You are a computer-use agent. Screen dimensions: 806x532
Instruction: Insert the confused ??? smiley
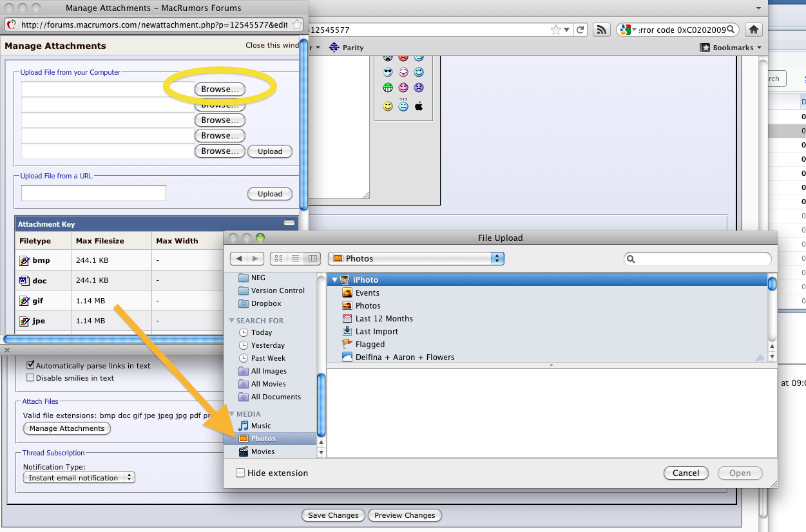403,104
